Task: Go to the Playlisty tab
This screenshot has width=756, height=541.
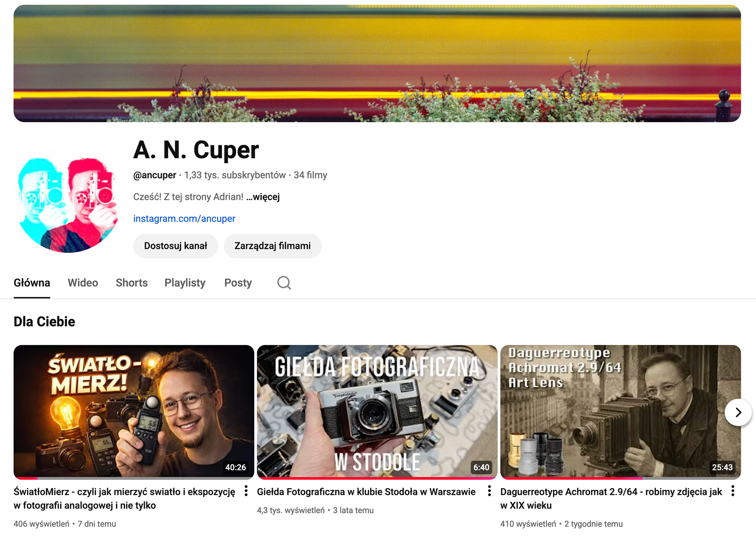Action: (x=185, y=283)
